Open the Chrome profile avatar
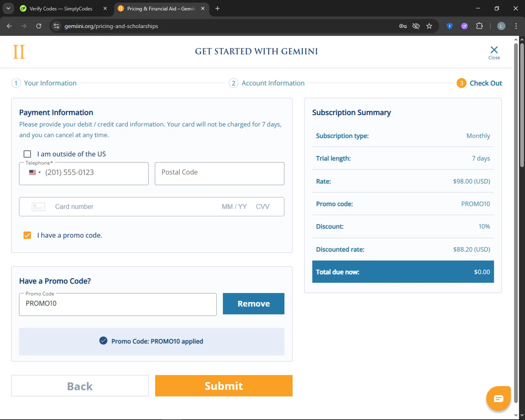This screenshot has height=420, width=525. coord(501,26)
